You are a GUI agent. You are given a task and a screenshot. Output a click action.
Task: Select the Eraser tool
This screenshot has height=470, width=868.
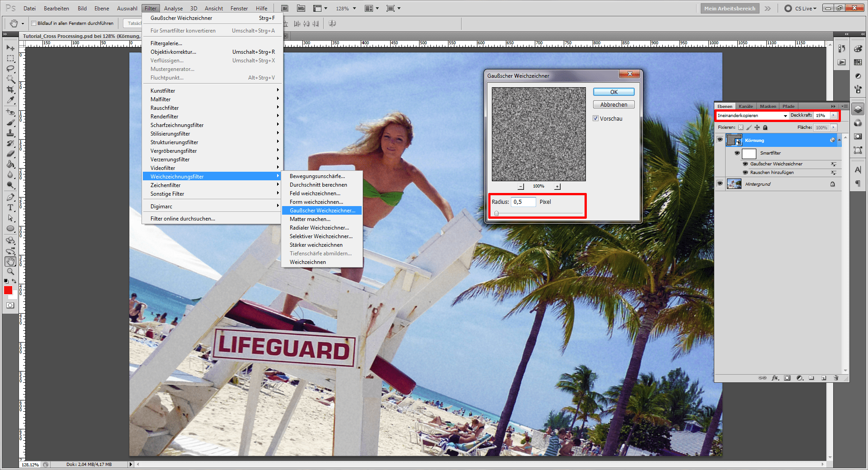[x=10, y=154]
